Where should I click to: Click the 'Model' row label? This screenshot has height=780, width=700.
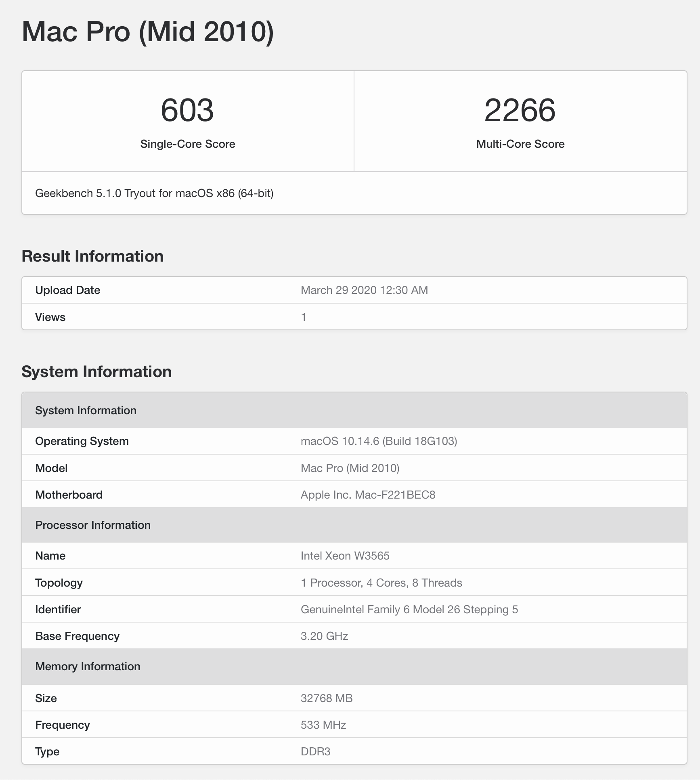click(51, 468)
